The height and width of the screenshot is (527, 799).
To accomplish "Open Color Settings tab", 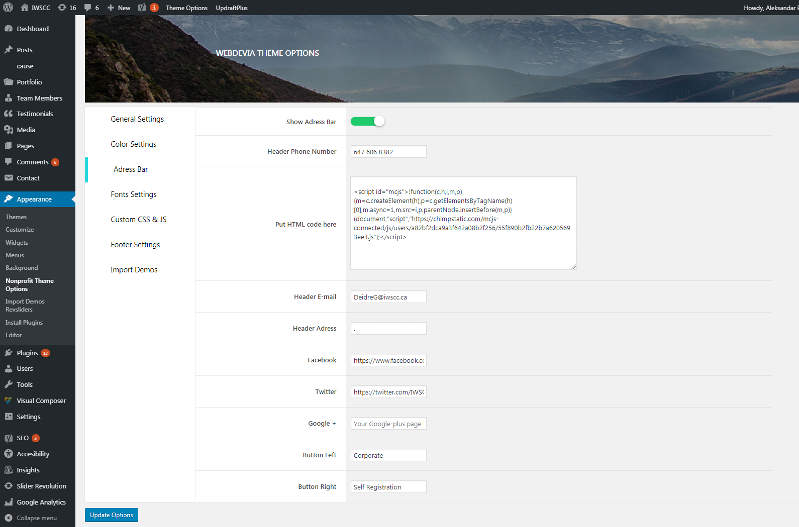I will [133, 144].
